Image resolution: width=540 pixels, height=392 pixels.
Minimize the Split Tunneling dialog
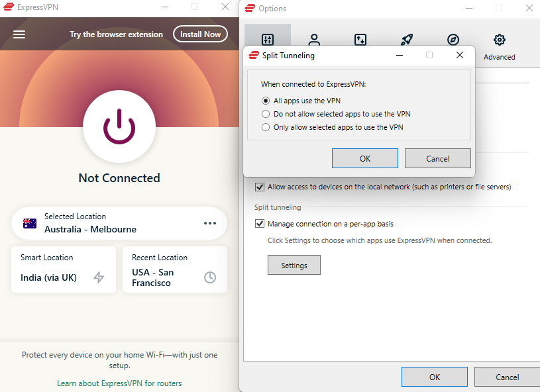click(400, 55)
